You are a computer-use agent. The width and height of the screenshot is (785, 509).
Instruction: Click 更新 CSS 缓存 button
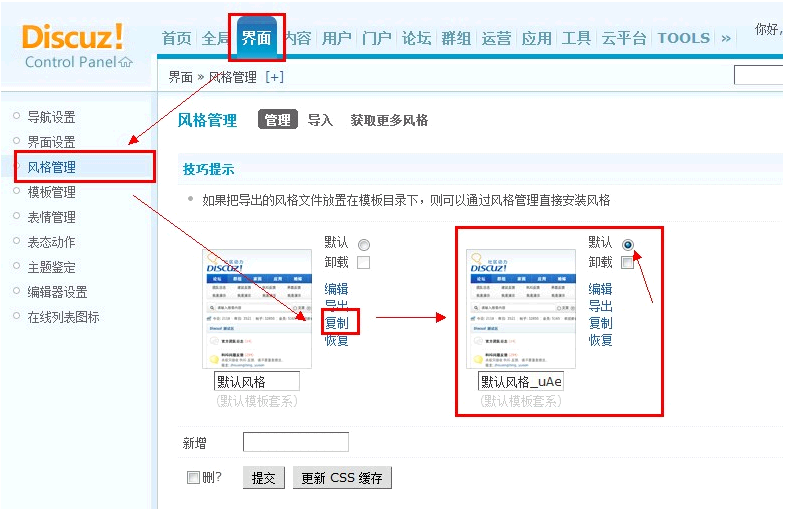(342, 478)
